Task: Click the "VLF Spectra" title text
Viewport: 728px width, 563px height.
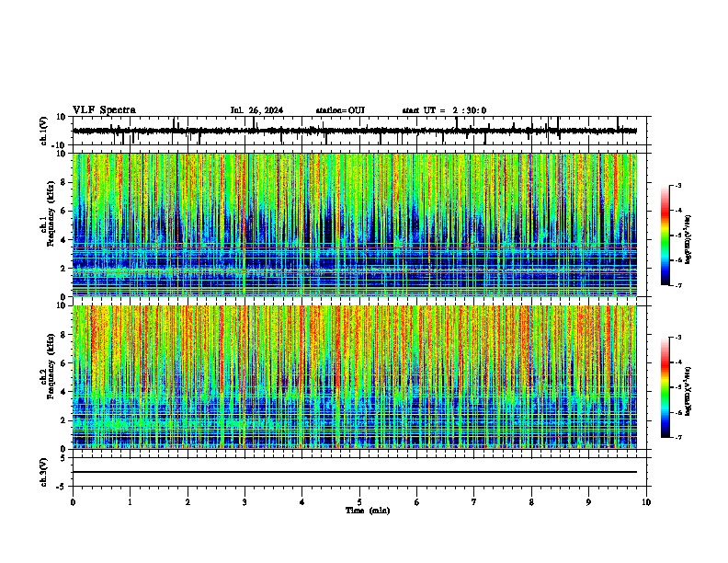Action: point(104,110)
